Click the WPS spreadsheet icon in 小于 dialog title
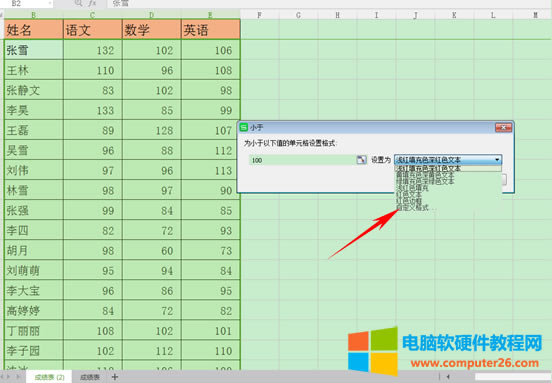 [244, 127]
